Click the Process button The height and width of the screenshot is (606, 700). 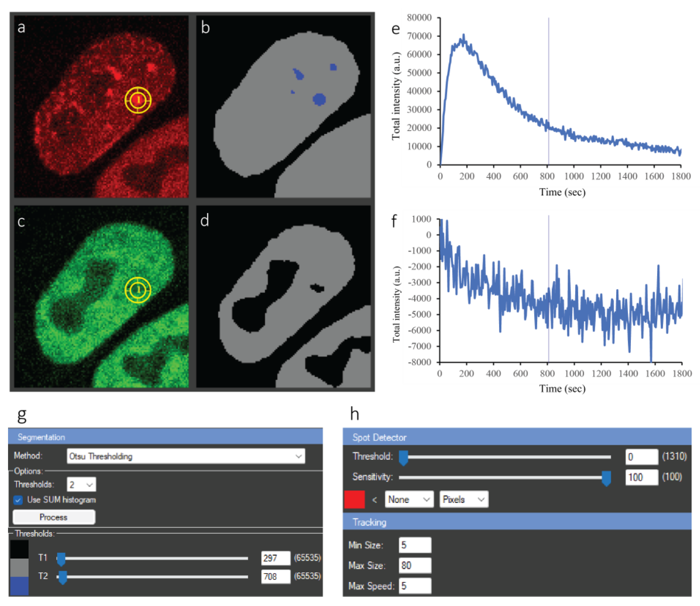click(54, 517)
